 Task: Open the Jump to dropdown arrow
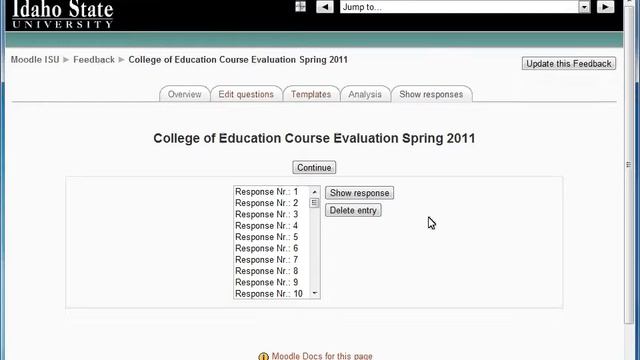(x=584, y=7)
